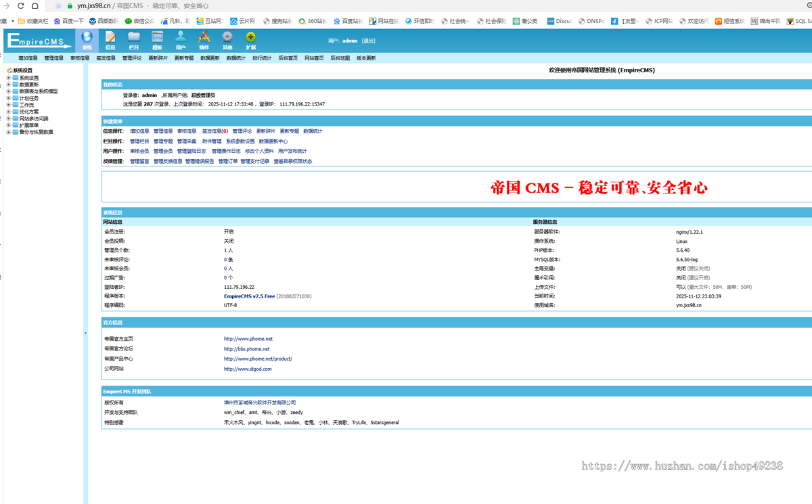
Task: Open 签发信息(0) in quick menu
Action: tap(215, 131)
